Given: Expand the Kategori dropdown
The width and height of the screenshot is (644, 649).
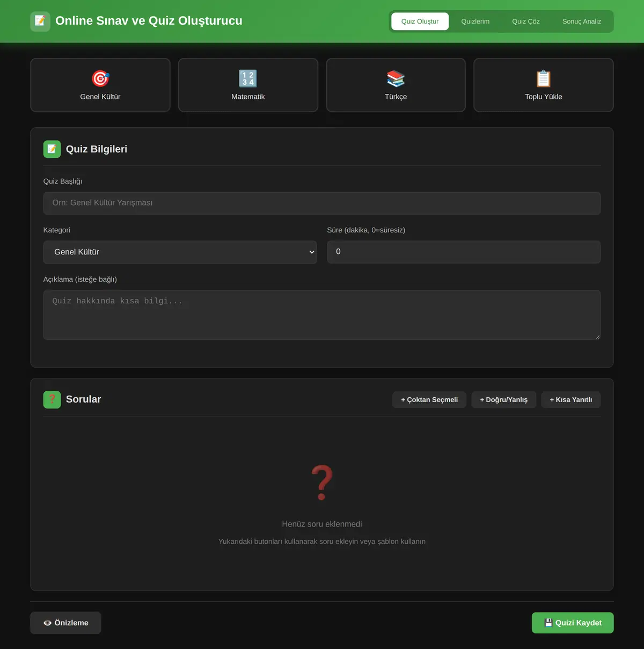Looking at the screenshot, I should click(x=180, y=252).
